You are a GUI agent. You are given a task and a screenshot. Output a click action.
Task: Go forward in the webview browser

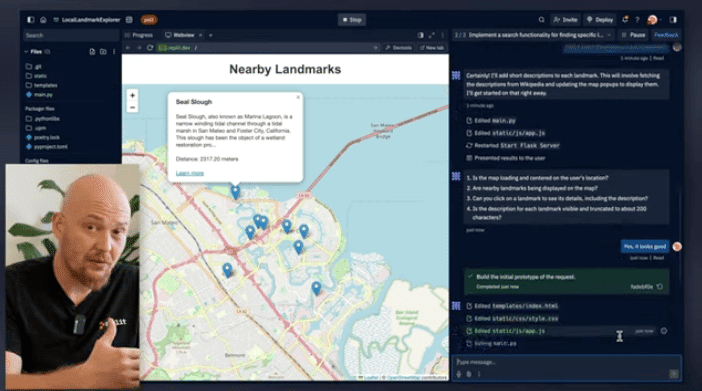[139, 47]
